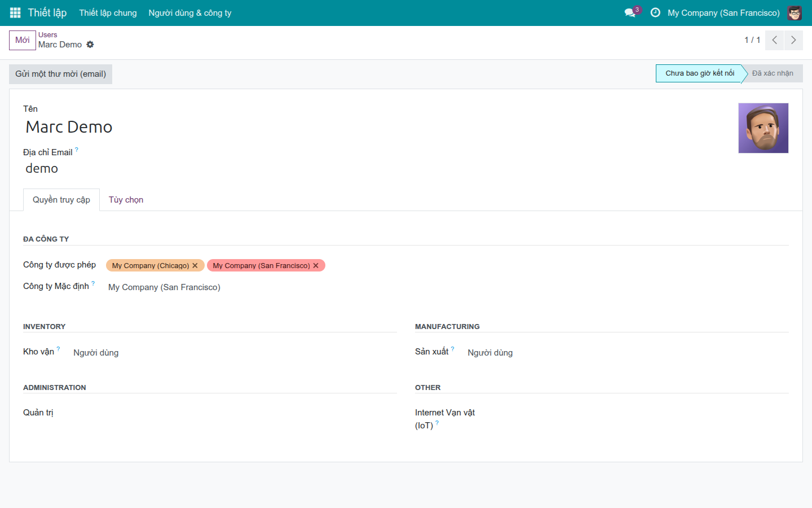Open the activities clock icon
This screenshot has width=812, height=508.
(655, 12)
